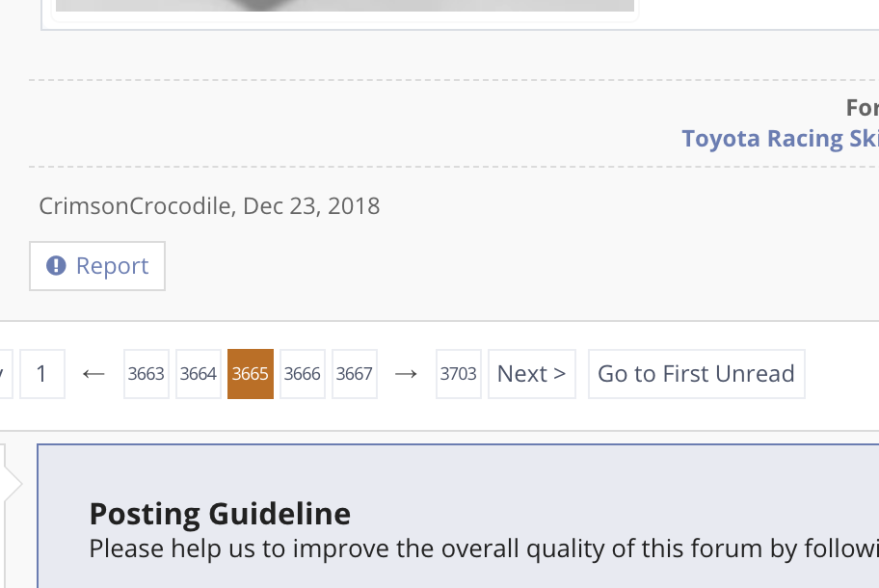Click the Report button below the post

[97, 266]
